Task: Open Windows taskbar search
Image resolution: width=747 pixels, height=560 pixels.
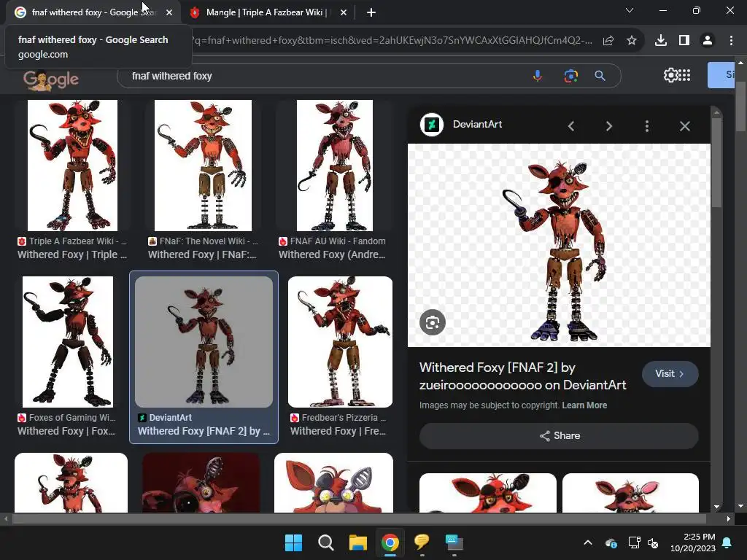Action: 326,542
